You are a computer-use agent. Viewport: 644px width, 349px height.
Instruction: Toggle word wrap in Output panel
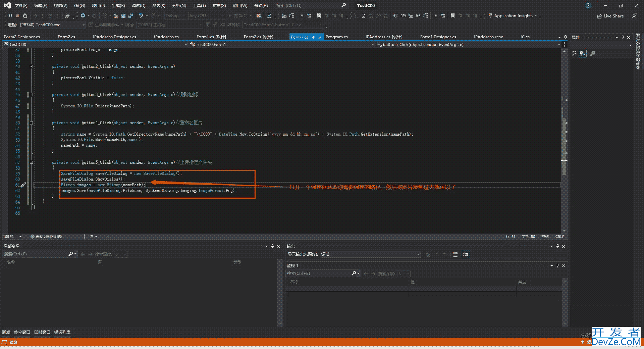tap(465, 254)
